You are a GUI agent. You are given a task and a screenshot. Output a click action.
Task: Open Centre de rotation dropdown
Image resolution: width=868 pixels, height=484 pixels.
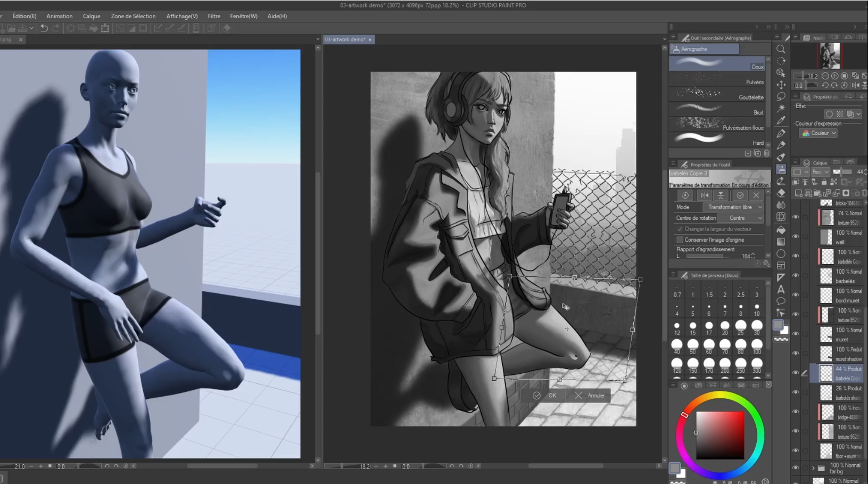(741, 218)
